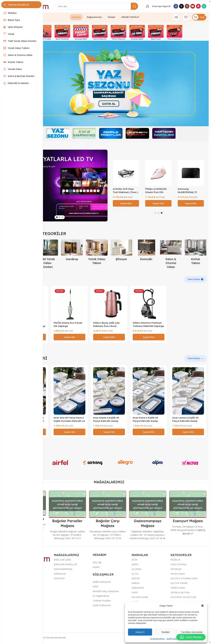Image resolution: width=211 pixels, height=644 pixels.
Task: Open the compare products shuffle icon
Action: click(176, 17)
